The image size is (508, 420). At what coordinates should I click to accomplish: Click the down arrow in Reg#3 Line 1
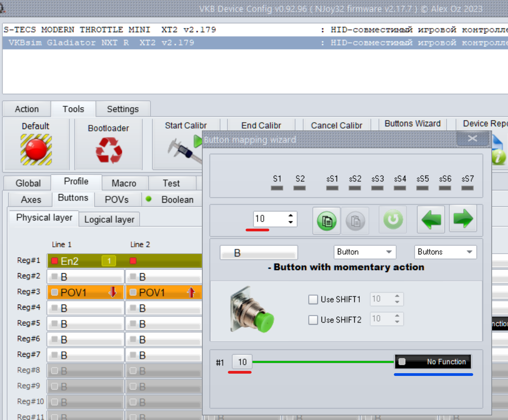coord(112,292)
